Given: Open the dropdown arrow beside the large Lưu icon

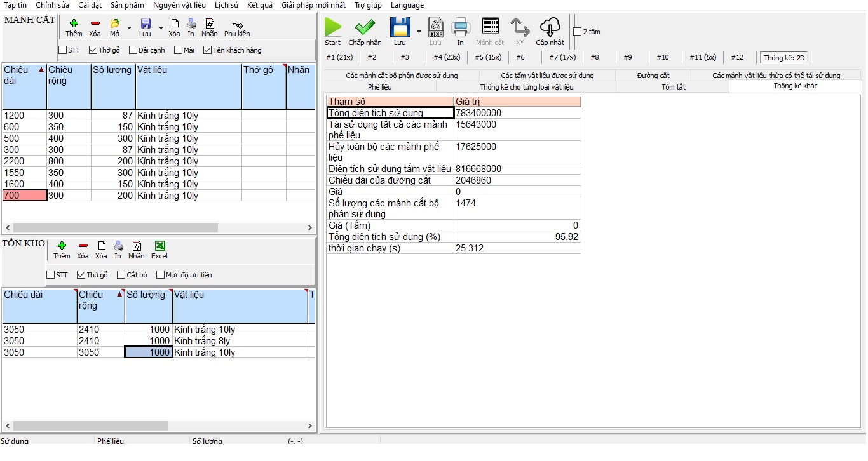Looking at the screenshot, I should [419, 31].
